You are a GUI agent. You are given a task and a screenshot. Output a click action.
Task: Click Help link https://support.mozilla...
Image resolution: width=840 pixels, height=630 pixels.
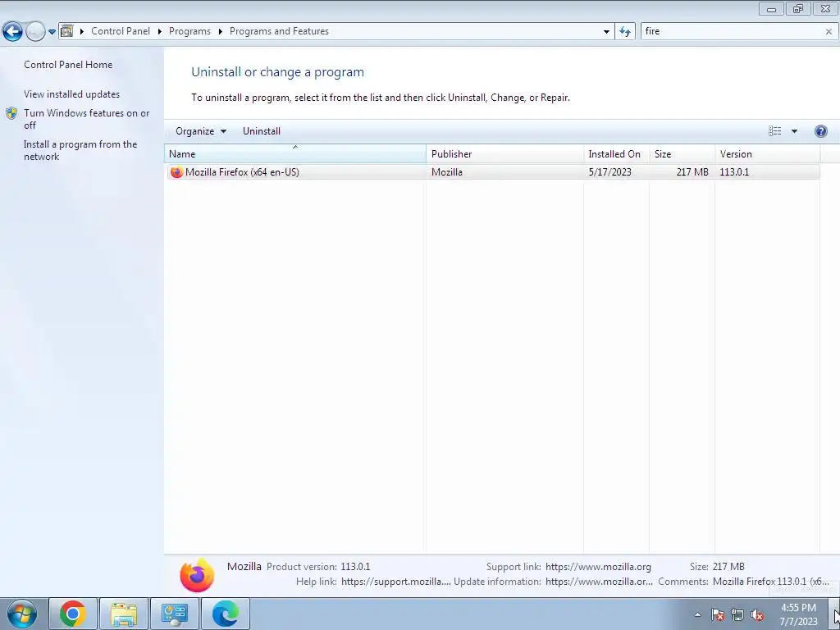click(x=396, y=582)
